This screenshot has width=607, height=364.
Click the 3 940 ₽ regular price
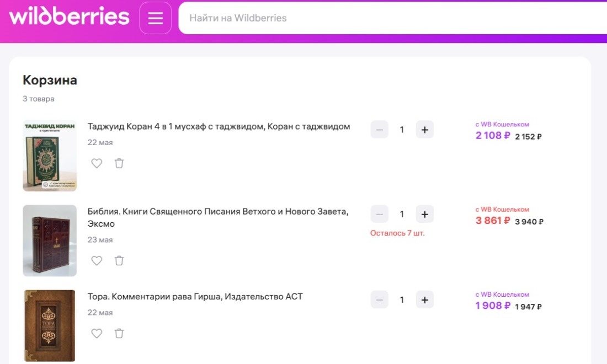pyautogui.click(x=529, y=222)
